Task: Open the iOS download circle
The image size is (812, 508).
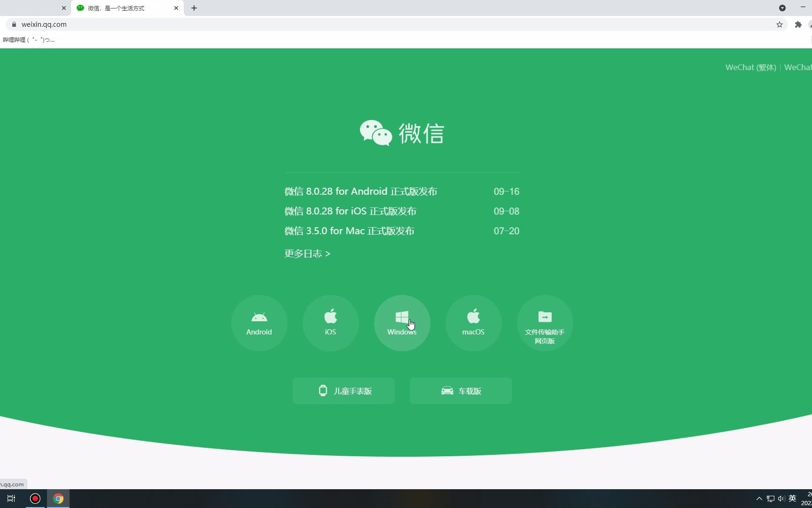Action: (x=331, y=323)
